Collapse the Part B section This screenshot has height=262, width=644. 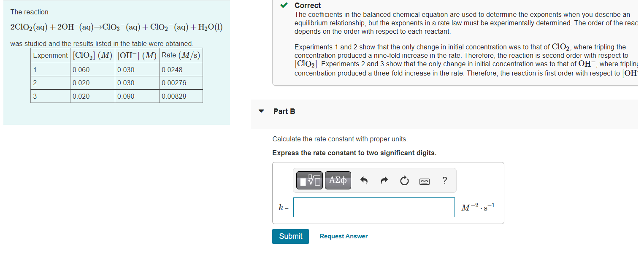261,111
